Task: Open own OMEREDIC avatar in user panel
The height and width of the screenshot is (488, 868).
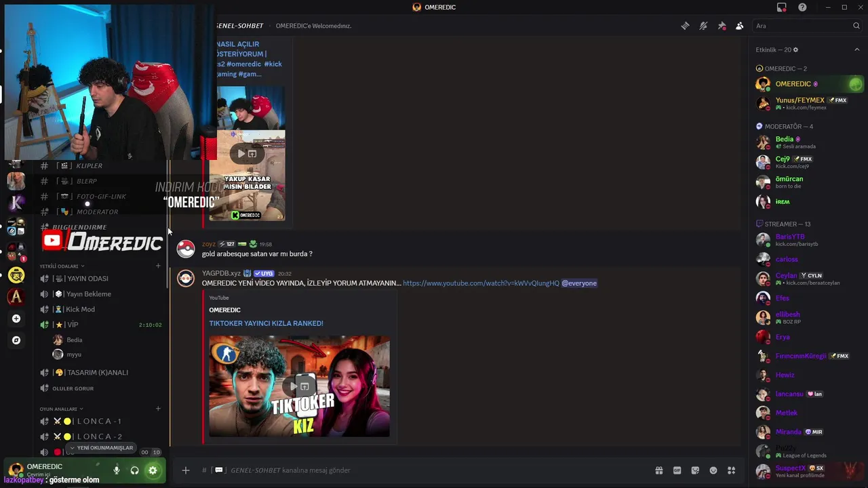Action: coord(16,469)
